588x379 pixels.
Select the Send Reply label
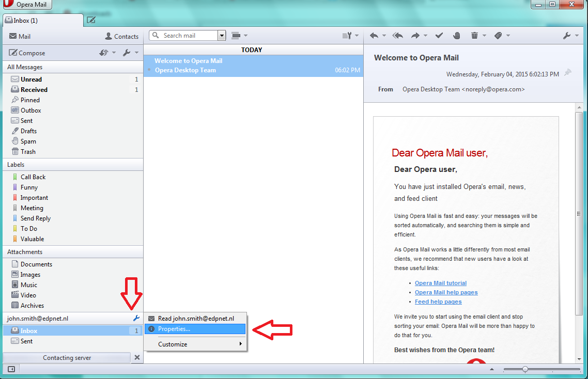(x=73, y=218)
